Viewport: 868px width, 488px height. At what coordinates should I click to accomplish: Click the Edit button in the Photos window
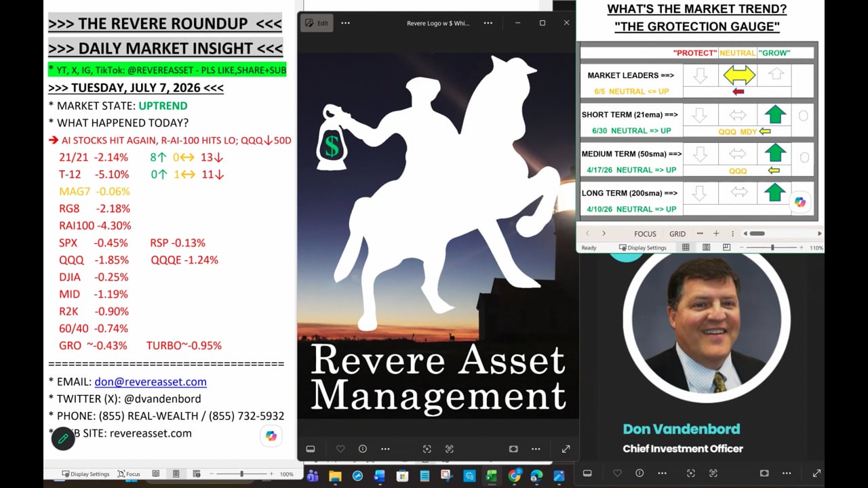tap(317, 22)
